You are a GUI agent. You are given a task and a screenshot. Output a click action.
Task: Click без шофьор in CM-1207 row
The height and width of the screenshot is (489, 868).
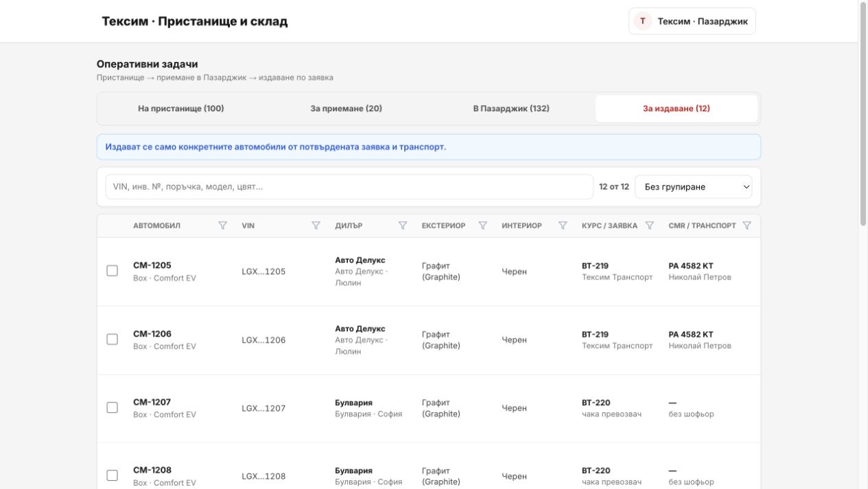click(692, 414)
